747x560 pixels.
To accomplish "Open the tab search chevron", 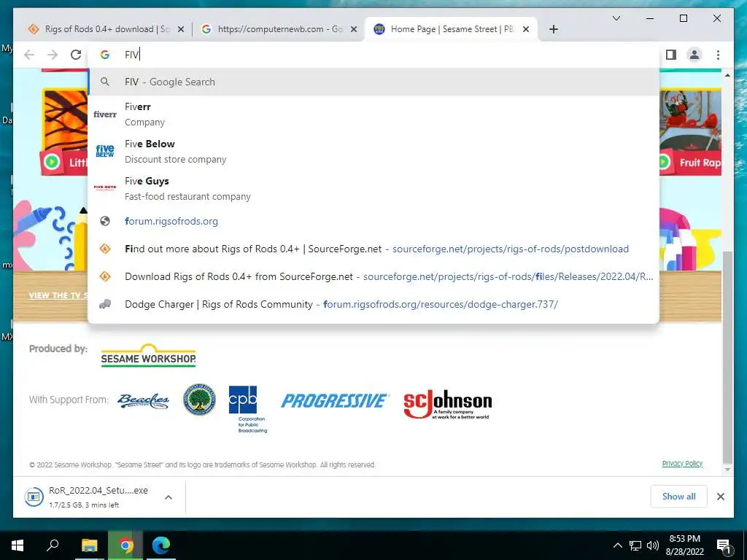I will coord(616,18).
